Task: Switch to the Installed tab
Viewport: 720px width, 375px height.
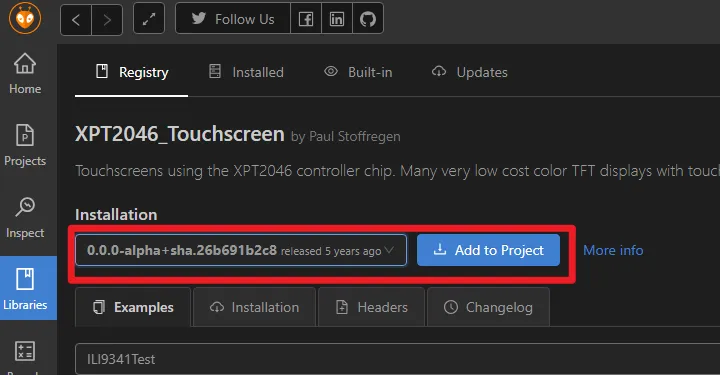Action: tap(246, 72)
